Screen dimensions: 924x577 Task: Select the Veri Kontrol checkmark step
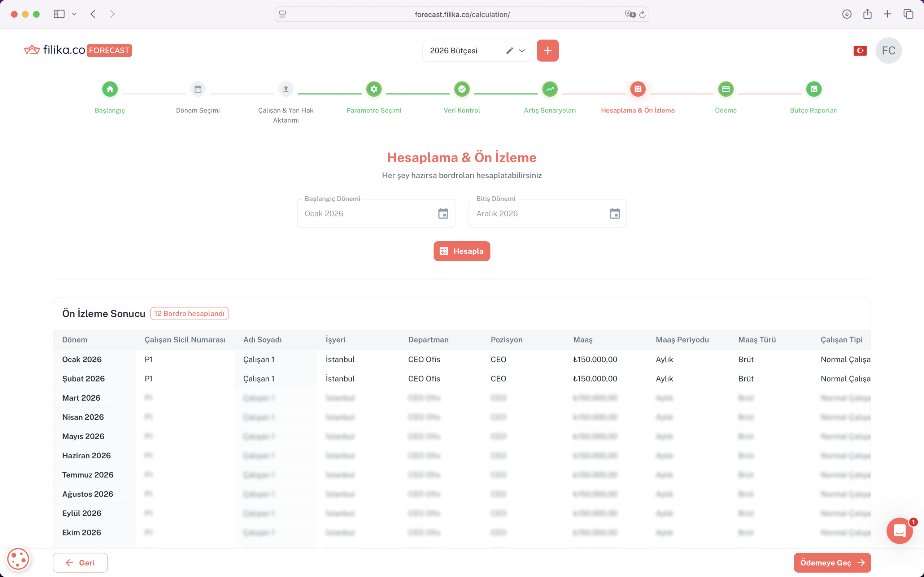462,89
